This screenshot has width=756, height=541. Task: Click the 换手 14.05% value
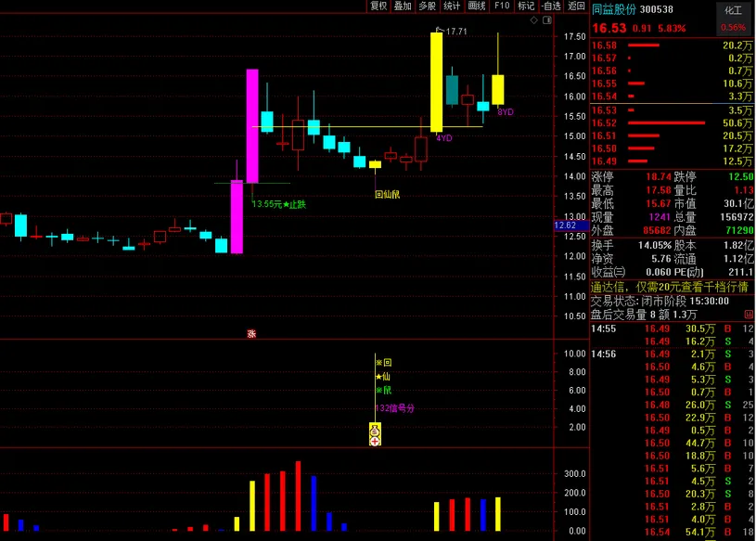click(655, 245)
